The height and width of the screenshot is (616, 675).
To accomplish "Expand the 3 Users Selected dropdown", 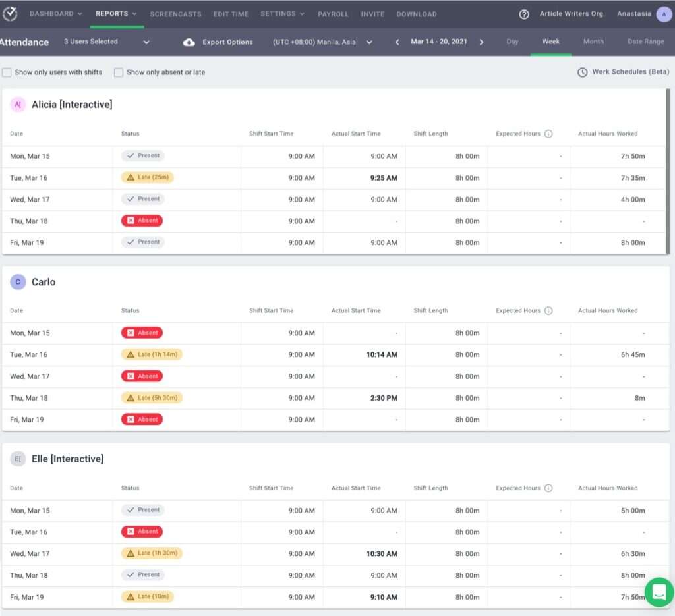I will [107, 42].
